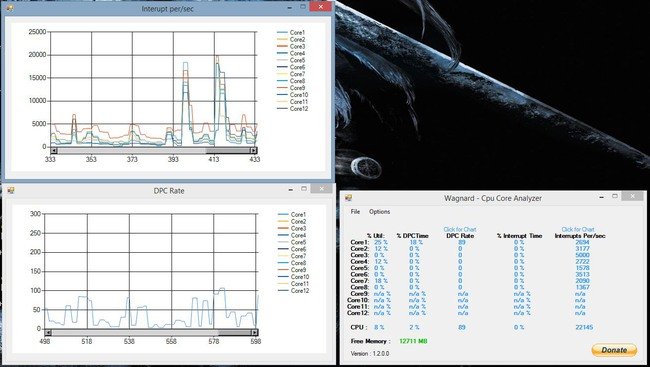Close the DPC Rate window
650x367 pixels.
pyautogui.click(x=321, y=189)
